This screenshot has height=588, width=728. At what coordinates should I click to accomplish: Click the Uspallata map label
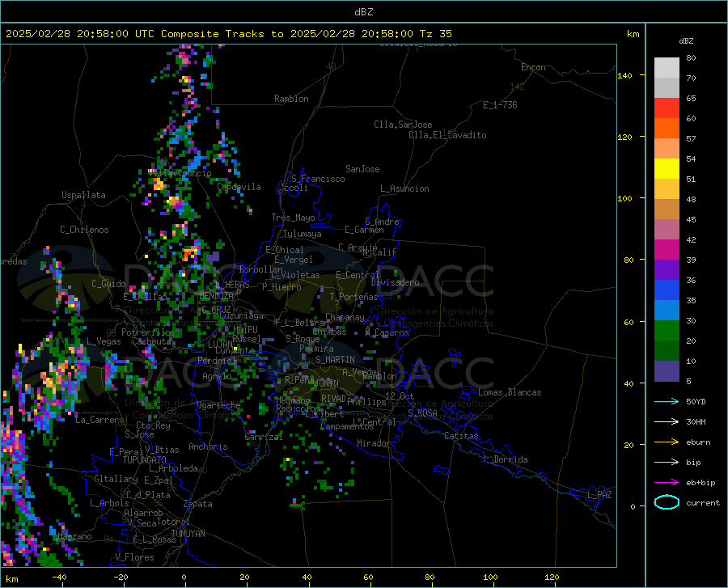tap(83, 195)
